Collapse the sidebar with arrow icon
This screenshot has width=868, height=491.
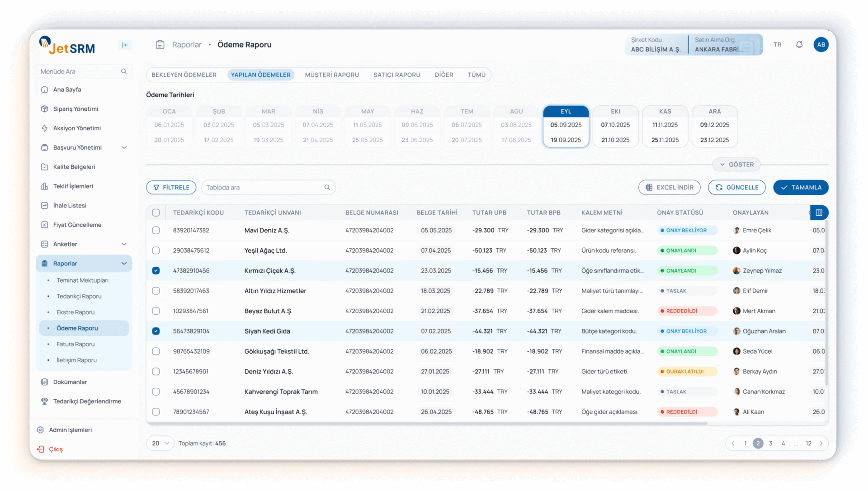(125, 45)
